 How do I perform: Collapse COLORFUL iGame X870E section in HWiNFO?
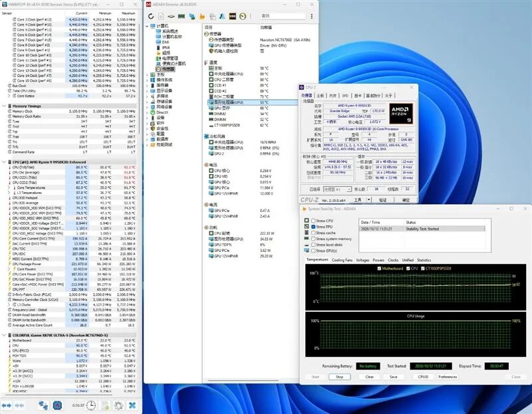click(4, 335)
